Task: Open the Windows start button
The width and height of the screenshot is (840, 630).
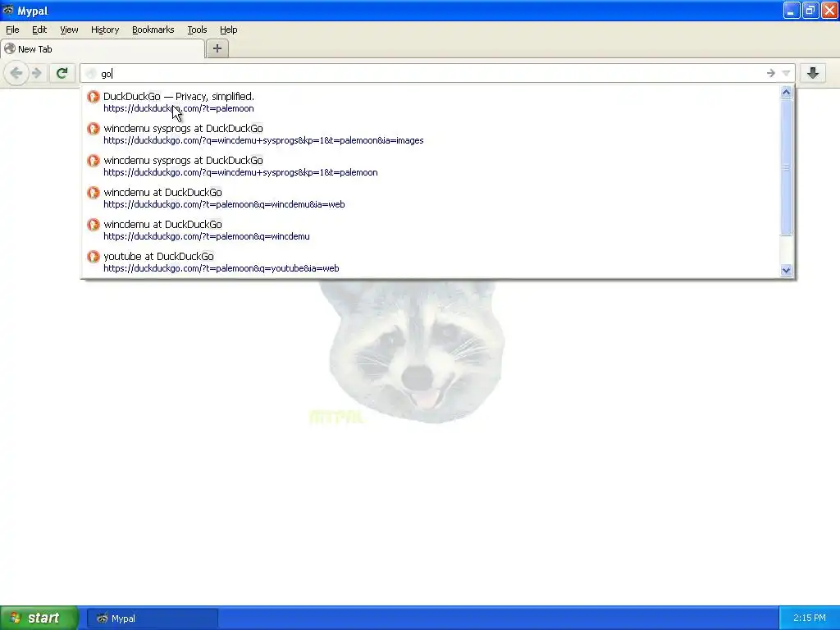Action: pos(39,619)
